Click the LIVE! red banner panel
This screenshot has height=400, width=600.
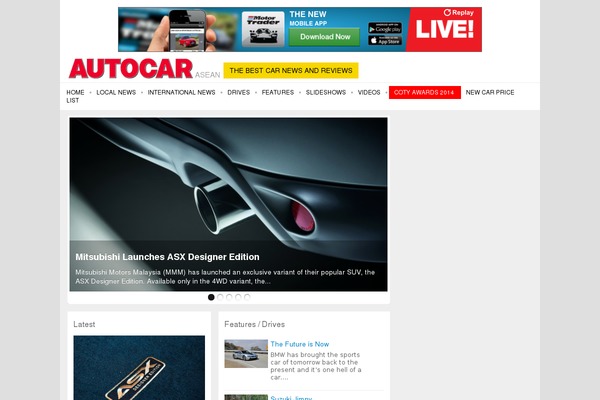(x=444, y=29)
